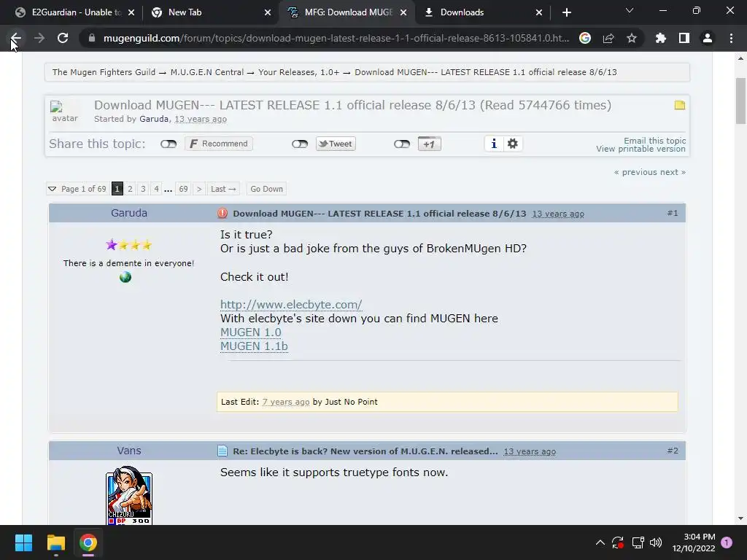The width and height of the screenshot is (747, 560).
Task: Click the Recommend button
Action: [219, 144]
